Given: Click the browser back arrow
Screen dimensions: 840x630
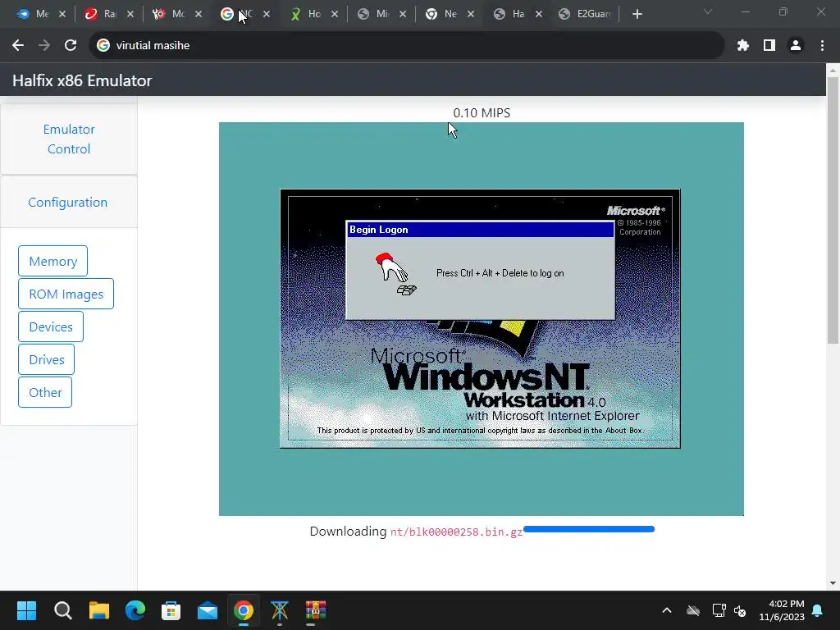Looking at the screenshot, I should 18,46.
